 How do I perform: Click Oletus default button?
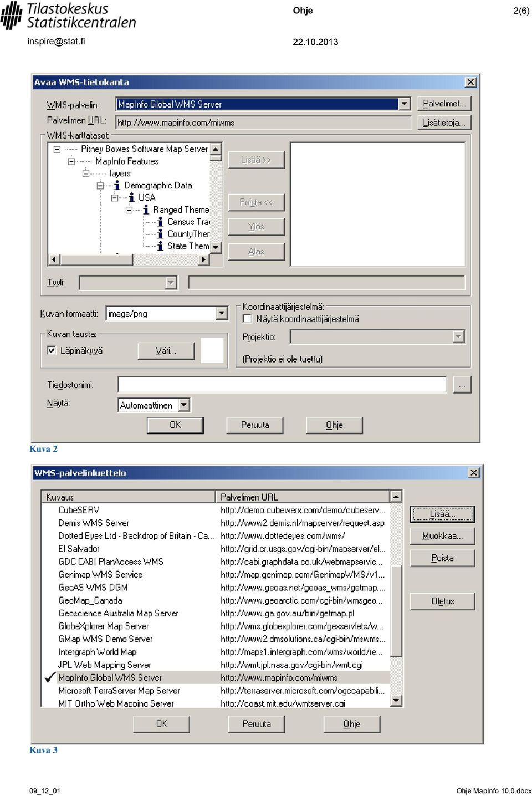pos(442,601)
